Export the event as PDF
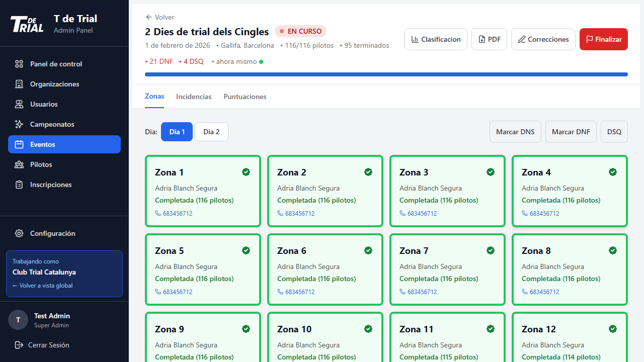 (489, 39)
